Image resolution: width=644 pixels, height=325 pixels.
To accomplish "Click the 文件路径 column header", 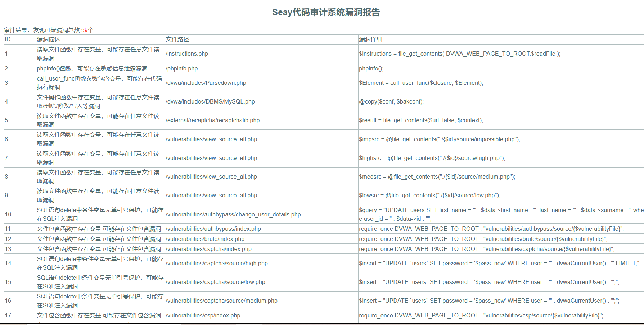I will pyautogui.click(x=176, y=40).
